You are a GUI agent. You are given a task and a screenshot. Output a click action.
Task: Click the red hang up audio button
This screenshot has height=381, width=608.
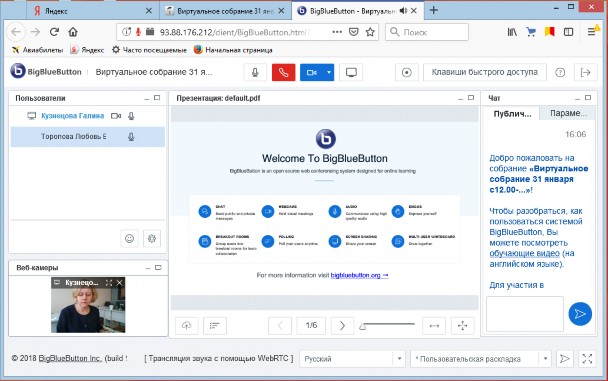click(x=283, y=72)
